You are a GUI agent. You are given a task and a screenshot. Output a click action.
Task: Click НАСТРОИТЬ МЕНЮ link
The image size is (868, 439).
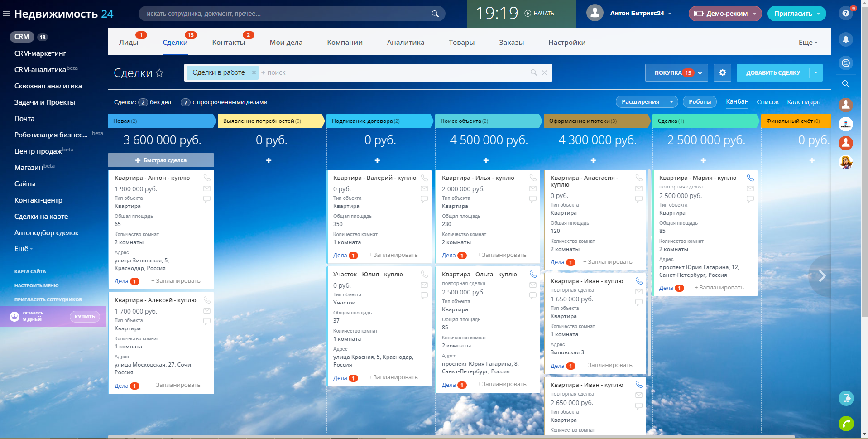coord(37,286)
